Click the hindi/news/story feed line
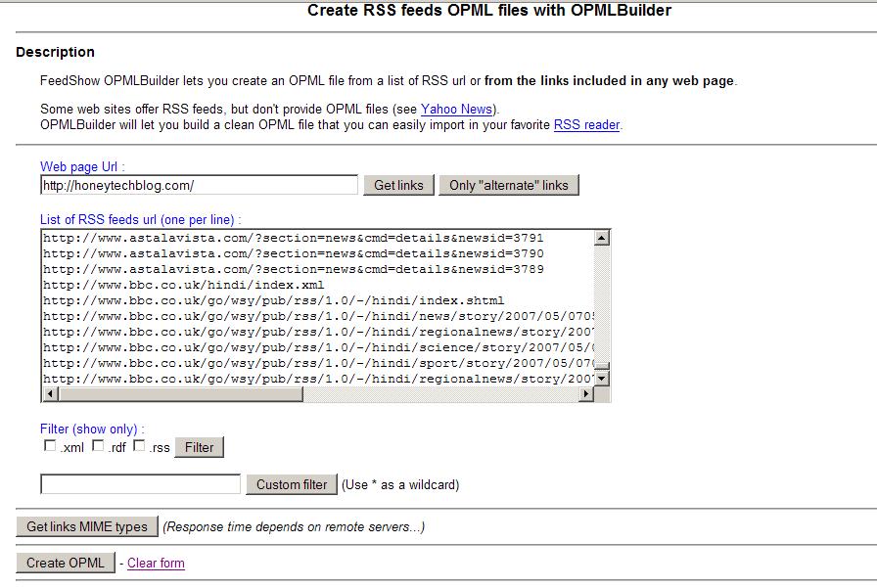Viewport: 877px width, 588px height. pos(318,316)
